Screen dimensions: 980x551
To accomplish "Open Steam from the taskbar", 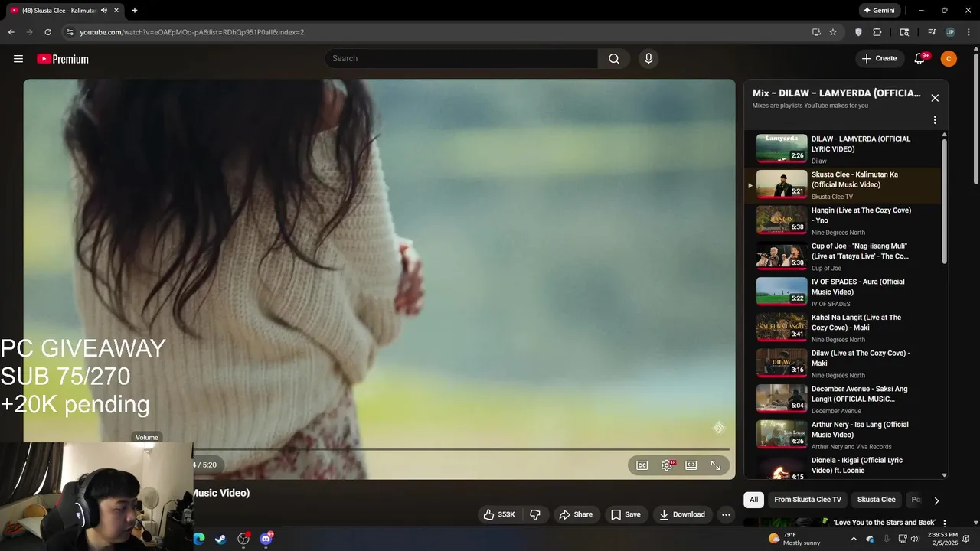I will tap(220, 539).
